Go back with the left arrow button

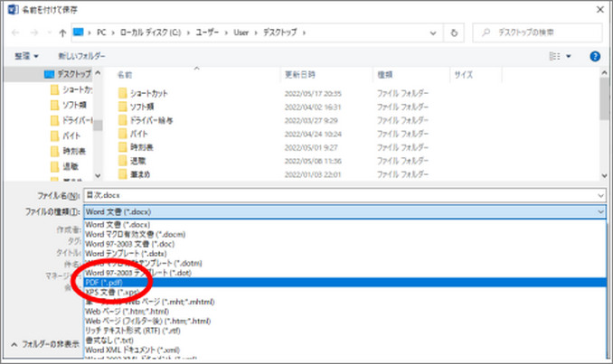[15, 33]
